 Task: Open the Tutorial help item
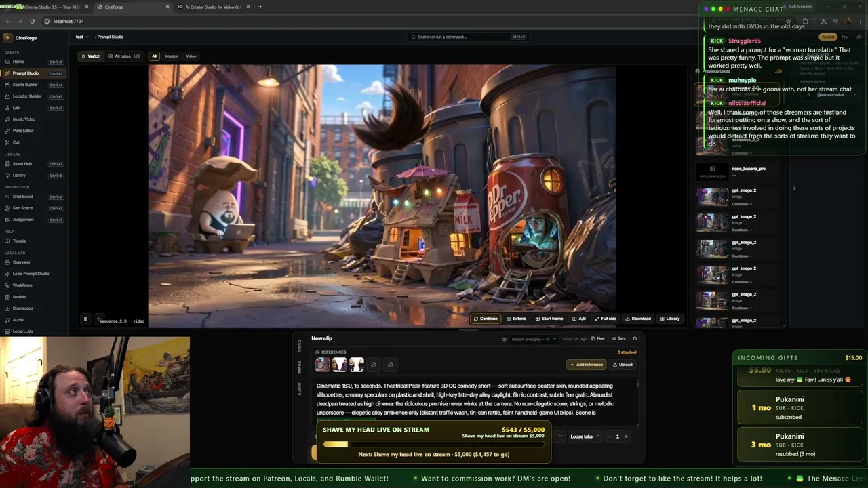tap(34, 241)
